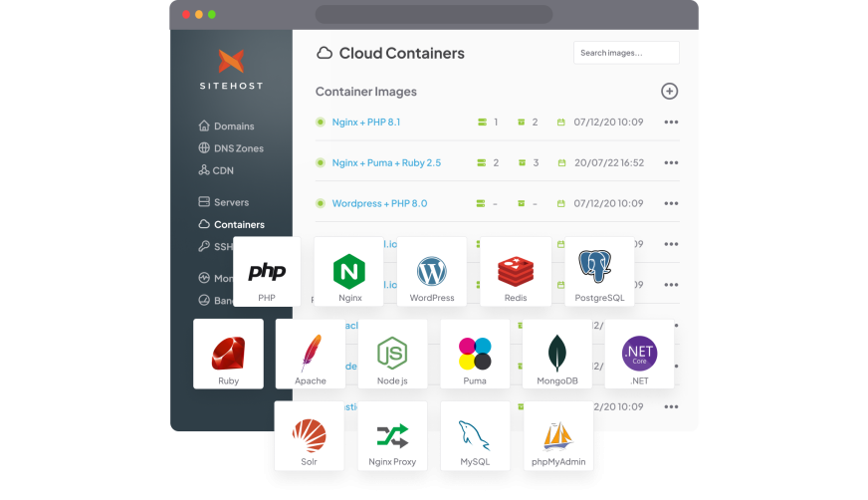The image size is (868, 500).
Task: Select the Ruby gem tile
Action: (x=228, y=354)
